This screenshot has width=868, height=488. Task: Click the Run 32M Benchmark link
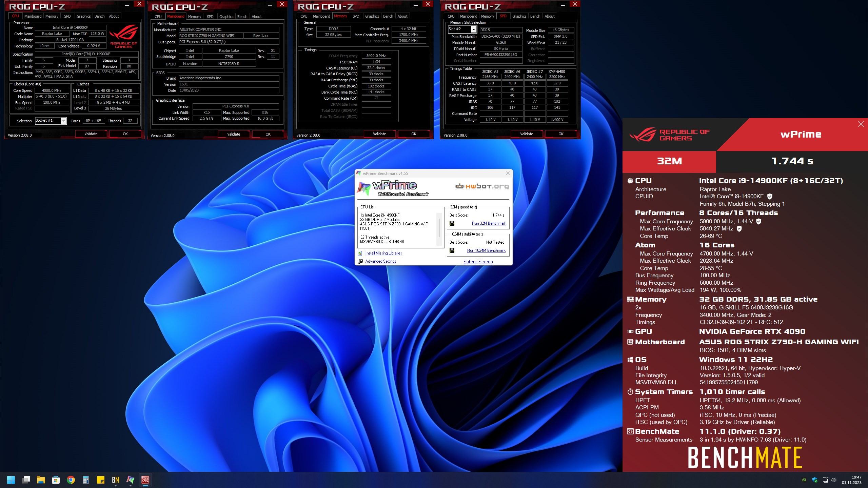click(x=489, y=223)
